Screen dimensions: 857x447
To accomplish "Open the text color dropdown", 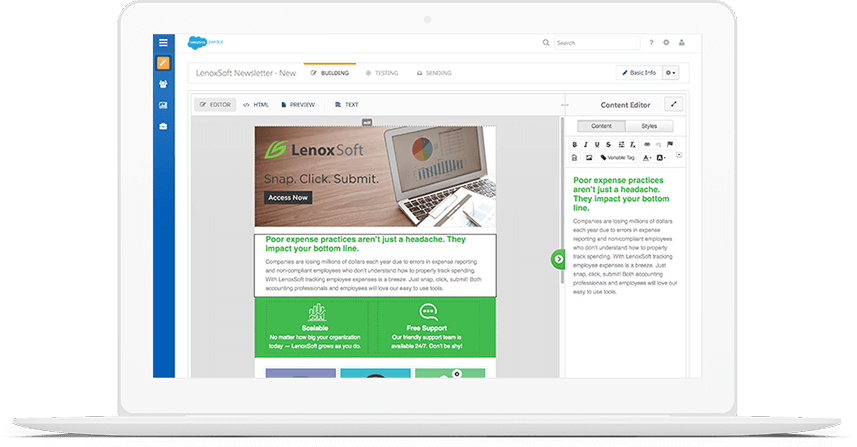I will coord(647,158).
